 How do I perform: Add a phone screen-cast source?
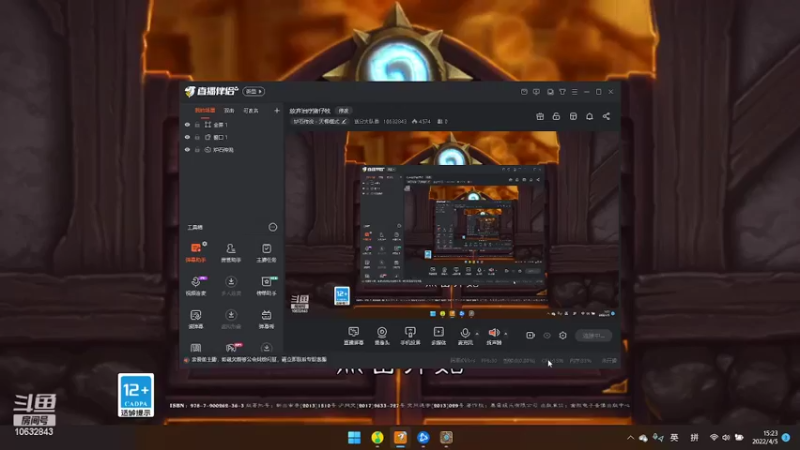click(x=410, y=336)
